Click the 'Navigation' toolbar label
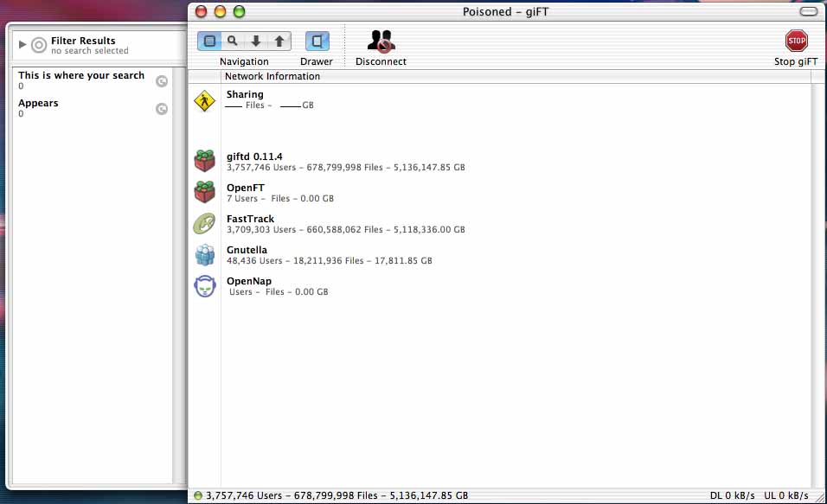827x504 pixels. (244, 61)
